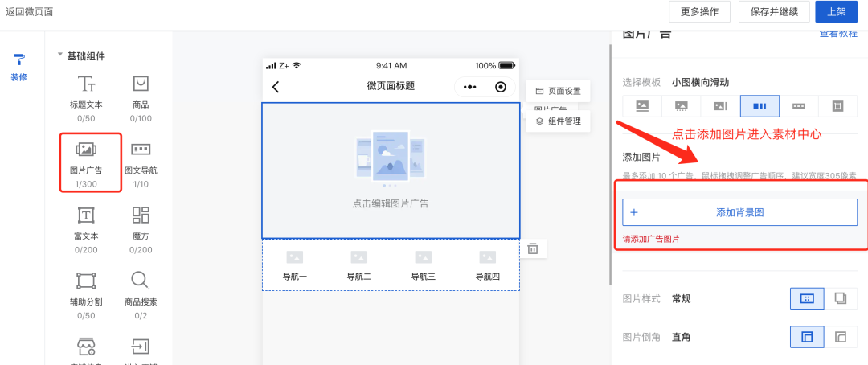The image size is (868, 365).
Task: Select 导航三 in the preview
Action: pyautogui.click(x=423, y=266)
